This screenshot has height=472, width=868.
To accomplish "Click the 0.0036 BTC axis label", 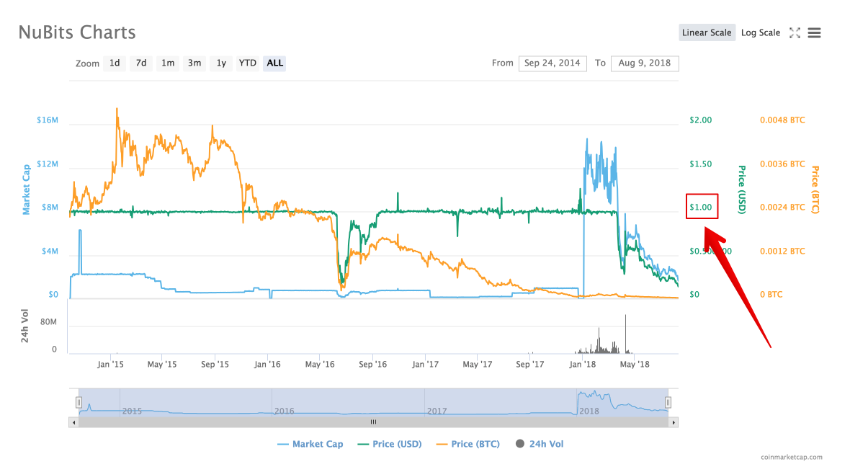I will coord(782,164).
